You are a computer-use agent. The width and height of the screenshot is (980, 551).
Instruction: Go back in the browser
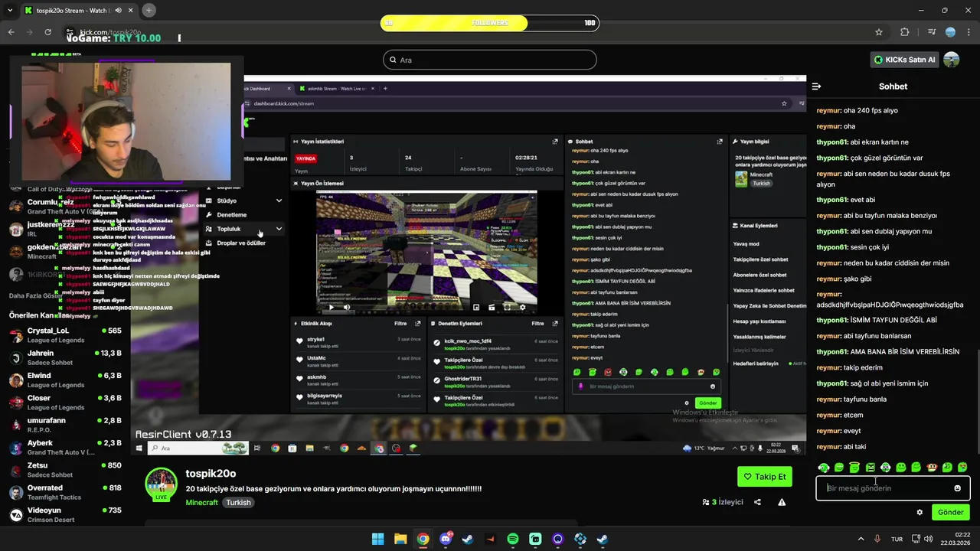pyautogui.click(x=11, y=32)
